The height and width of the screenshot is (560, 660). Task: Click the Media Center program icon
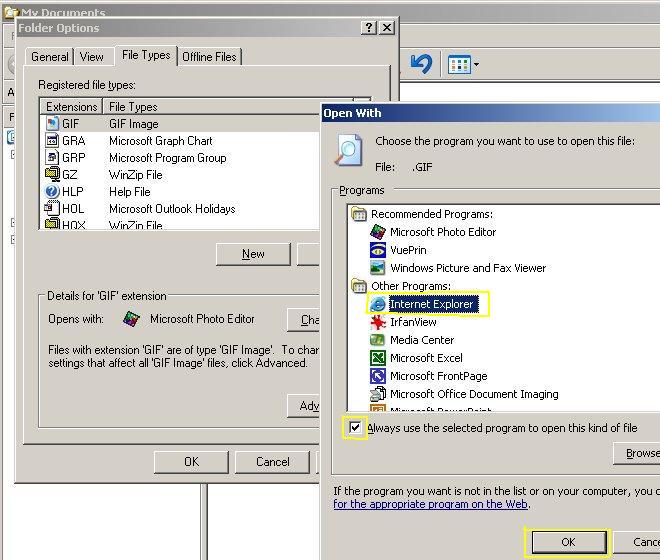[378, 340]
